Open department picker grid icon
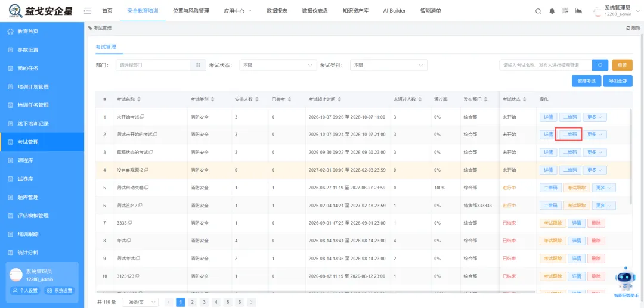Image resolution: width=644 pixels, height=308 pixels. 198,65
